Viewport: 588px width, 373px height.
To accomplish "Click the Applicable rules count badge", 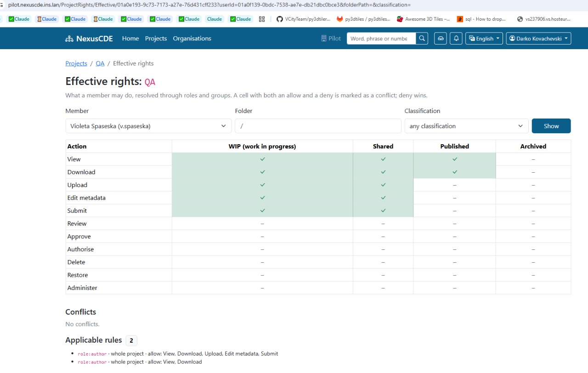I will click(x=131, y=340).
